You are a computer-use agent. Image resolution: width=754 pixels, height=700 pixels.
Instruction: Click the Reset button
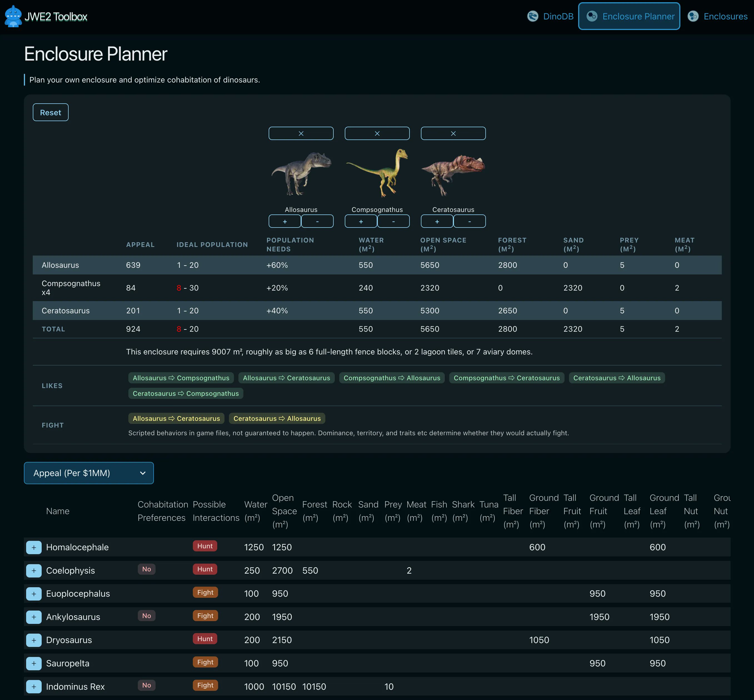pos(50,112)
